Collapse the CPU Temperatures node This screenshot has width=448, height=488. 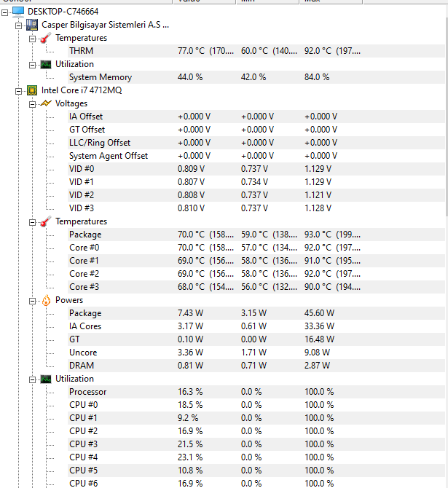click(33, 221)
